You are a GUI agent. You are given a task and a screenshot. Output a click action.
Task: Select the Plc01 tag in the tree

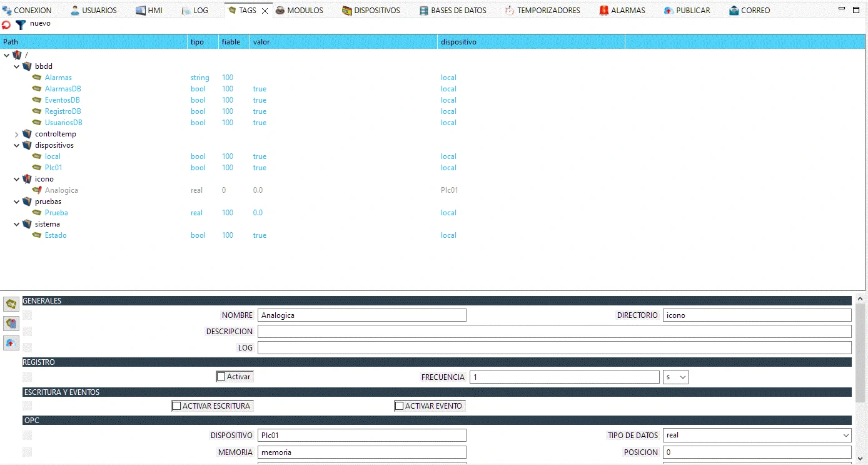click(x=53, y=168)
